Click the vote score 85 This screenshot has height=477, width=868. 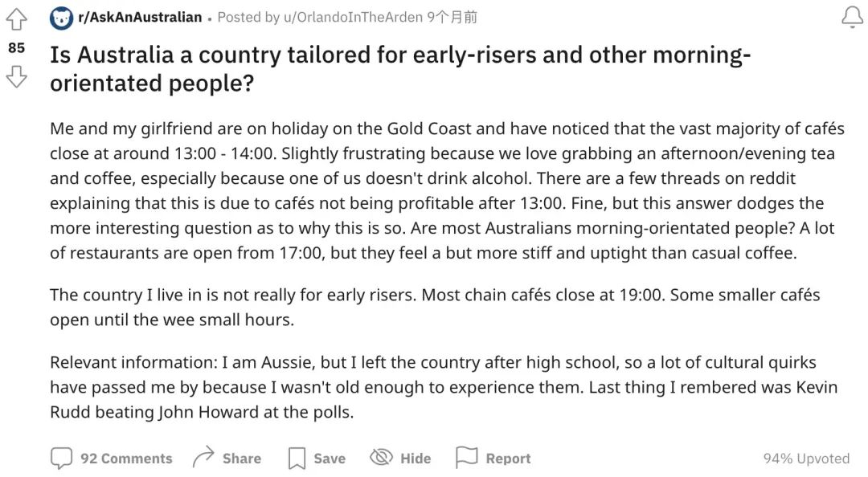(x=17, y=48)
